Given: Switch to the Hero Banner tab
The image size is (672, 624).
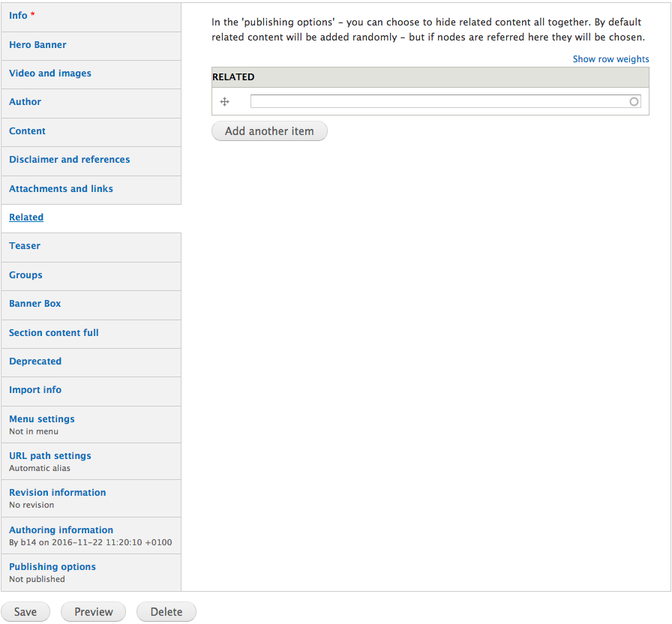Looking at the screenshot, I should 37,45.
